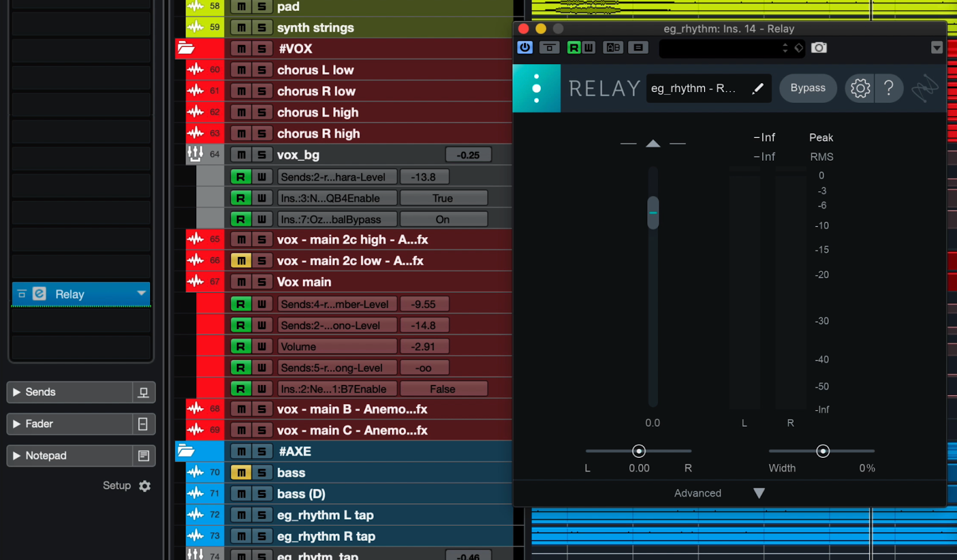Solo the synth strings track
This screenshot has width=957, height=560.
coord(261,27)
